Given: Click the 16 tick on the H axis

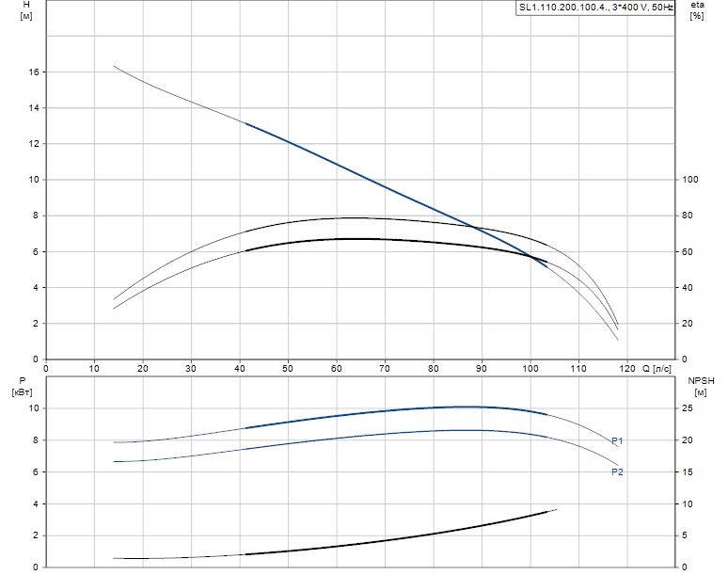Looking at the screenshot, I should tap(33, 72).
